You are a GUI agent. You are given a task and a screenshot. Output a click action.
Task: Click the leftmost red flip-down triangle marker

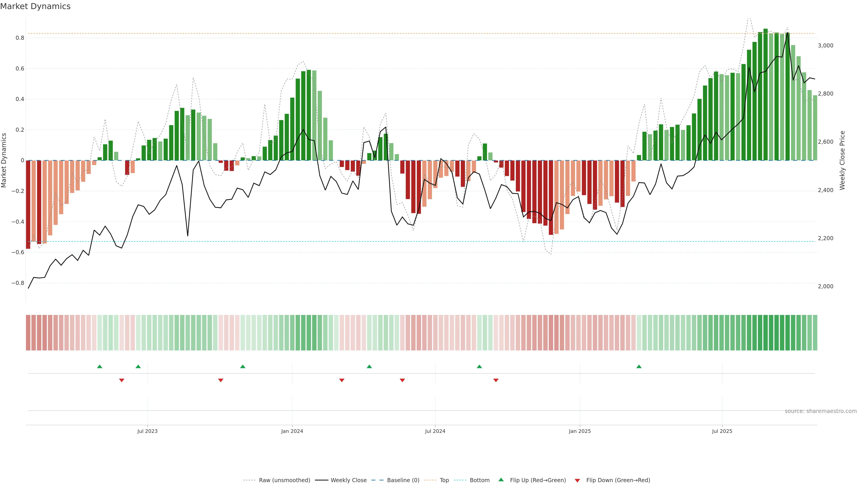(x=122, y=380)
